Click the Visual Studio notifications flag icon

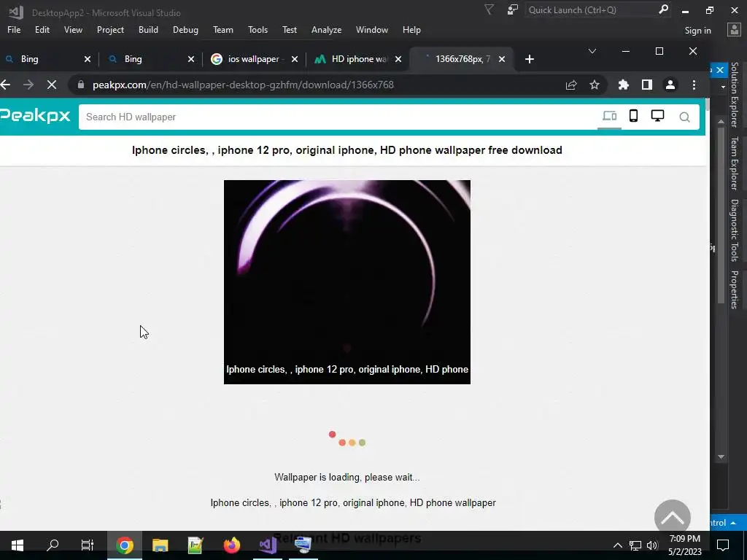(489, 9)
